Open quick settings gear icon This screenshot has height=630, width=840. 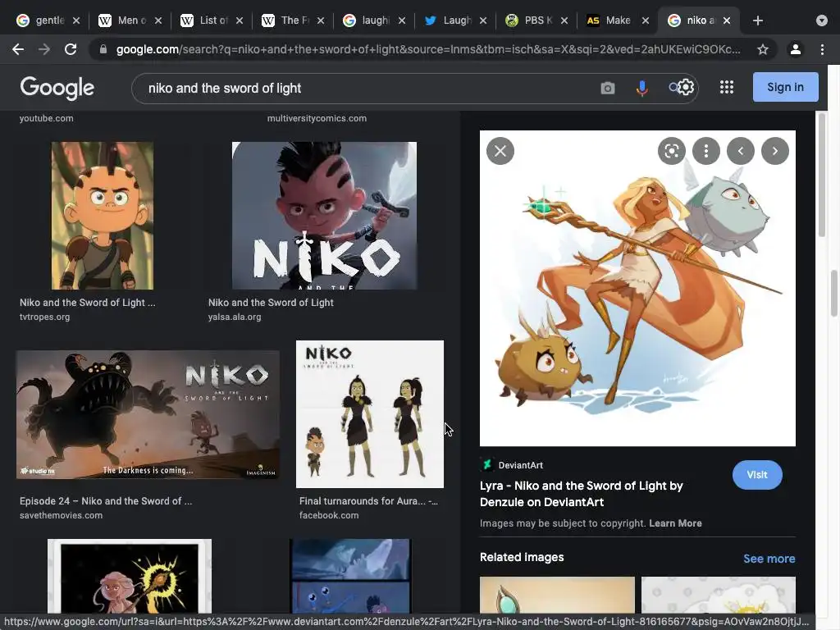(686, 87)
